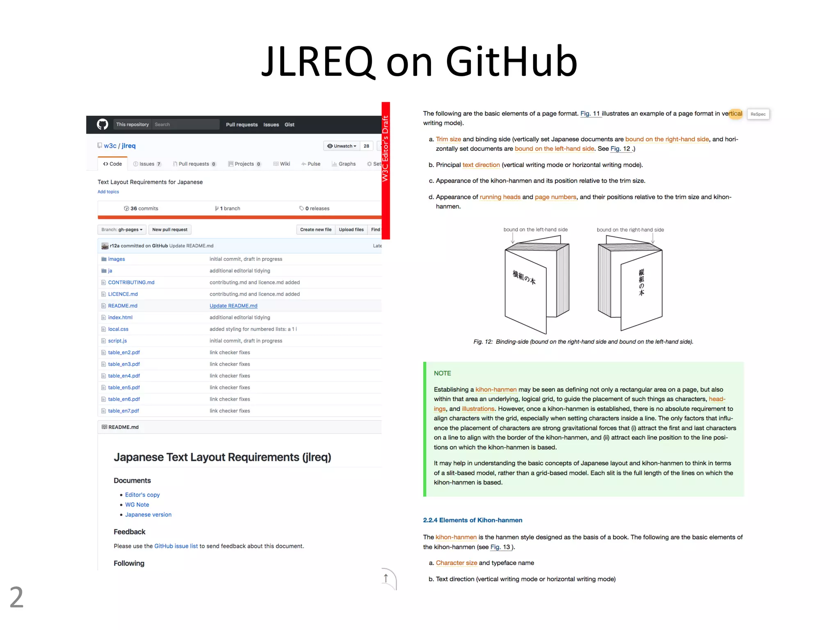Open the Unwatch dropdown
840x630 pixels.
click(342, 146)
